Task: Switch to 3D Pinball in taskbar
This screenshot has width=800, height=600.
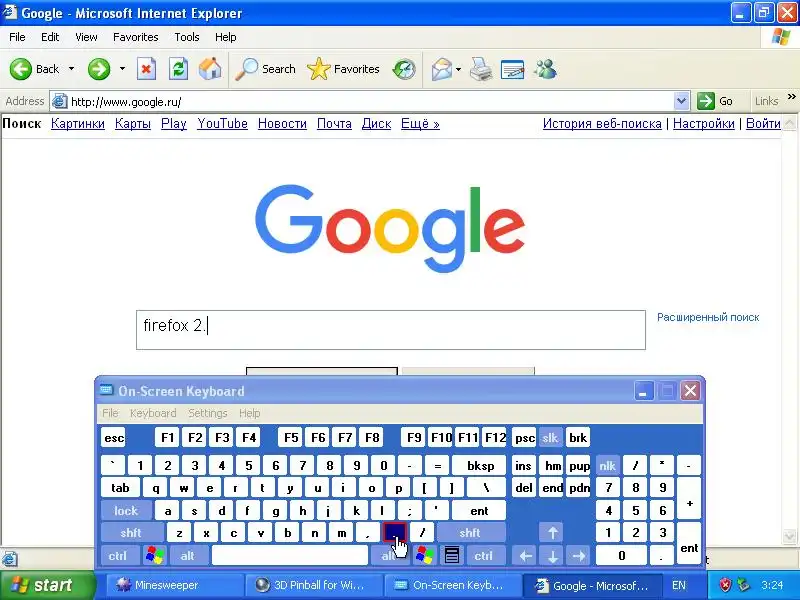Action: coord(313,585)
